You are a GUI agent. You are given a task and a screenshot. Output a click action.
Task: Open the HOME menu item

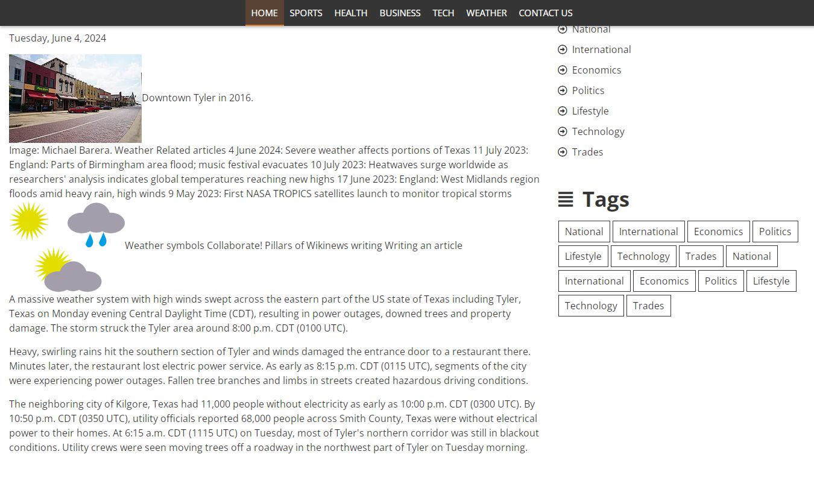(x=264, y=13)
